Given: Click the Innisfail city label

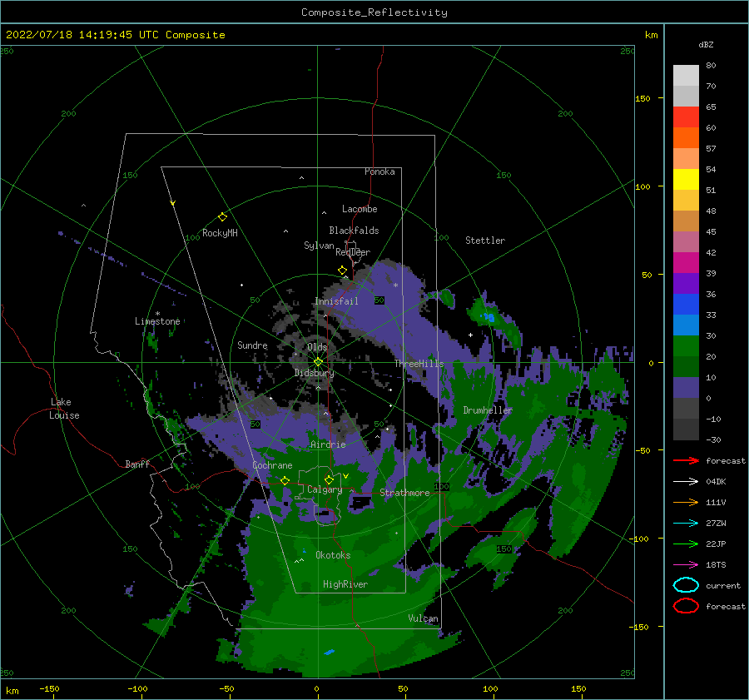Looking at the screenshot, I should point(336,301).
